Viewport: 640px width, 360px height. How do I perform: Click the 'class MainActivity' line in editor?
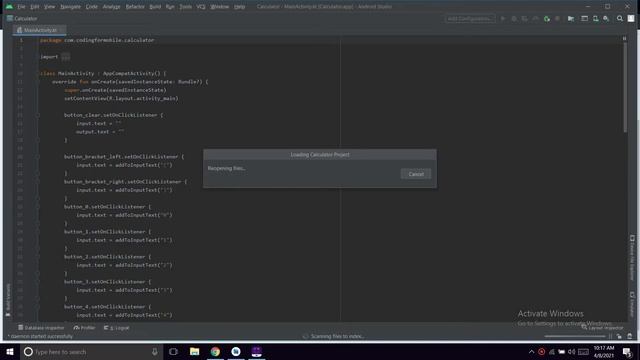click(103, 74)
